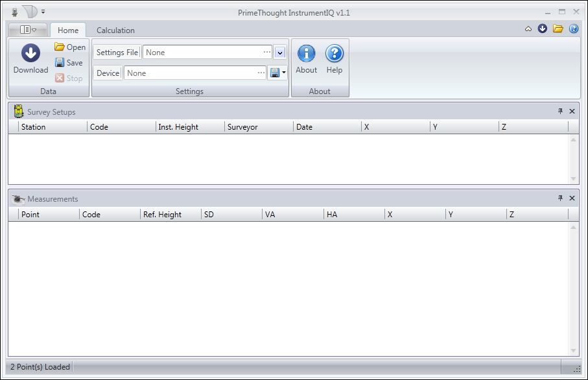The width and height of the screenshot is (588, 380).
Task: Click the Download instrument data icon
Action: [x=30, y=53]
